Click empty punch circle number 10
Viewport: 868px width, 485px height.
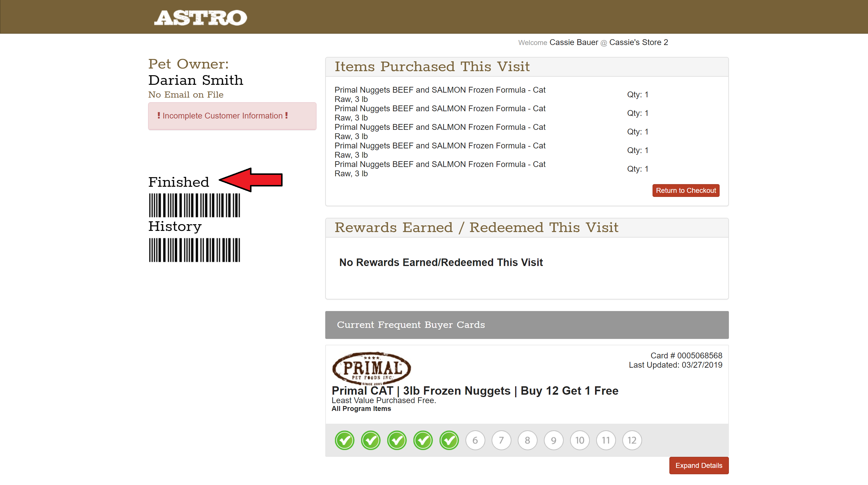pyautogui.click(x=580, y=440)
